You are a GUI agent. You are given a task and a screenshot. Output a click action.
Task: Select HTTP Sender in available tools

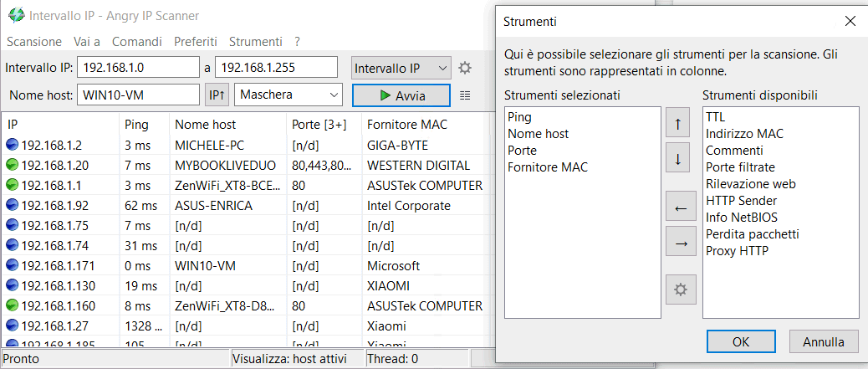pyautogui.click(x=741, y=200)
